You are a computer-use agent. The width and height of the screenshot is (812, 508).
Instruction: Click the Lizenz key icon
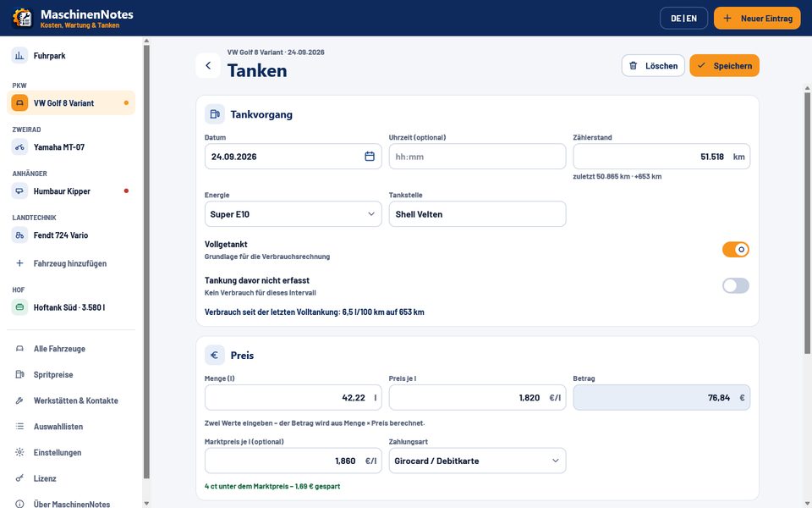click(19, 478)
